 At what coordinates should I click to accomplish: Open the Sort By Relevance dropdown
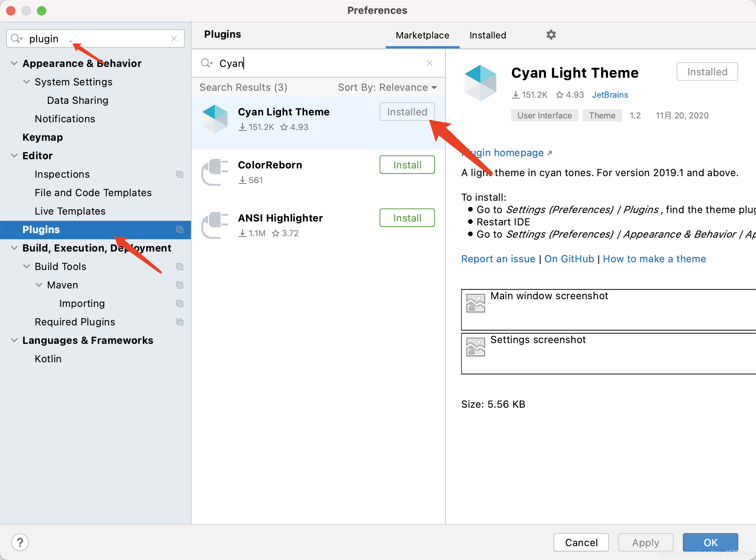[x=387, y=87]
